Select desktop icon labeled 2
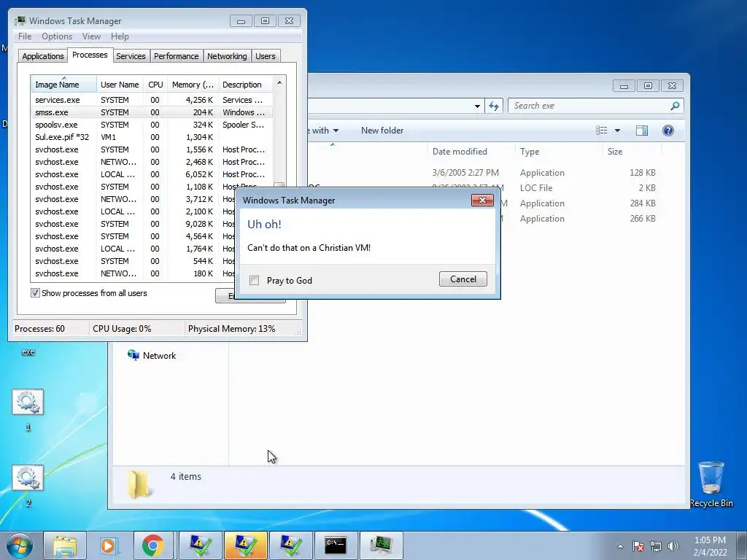747x560 pixels. point(28,485)
